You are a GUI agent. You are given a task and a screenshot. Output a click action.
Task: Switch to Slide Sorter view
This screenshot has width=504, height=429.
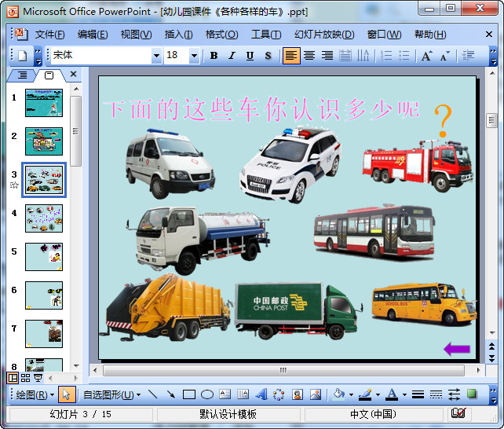[25, 378]
